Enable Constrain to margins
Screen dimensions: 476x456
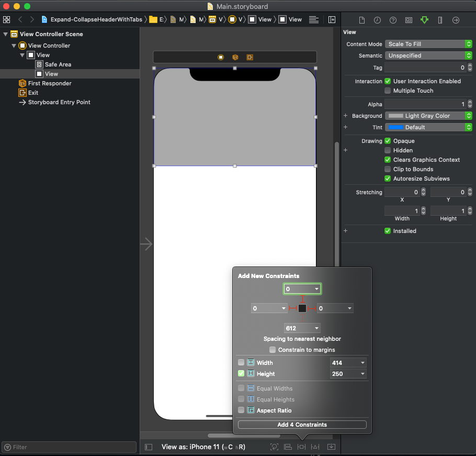coord(273,350)
